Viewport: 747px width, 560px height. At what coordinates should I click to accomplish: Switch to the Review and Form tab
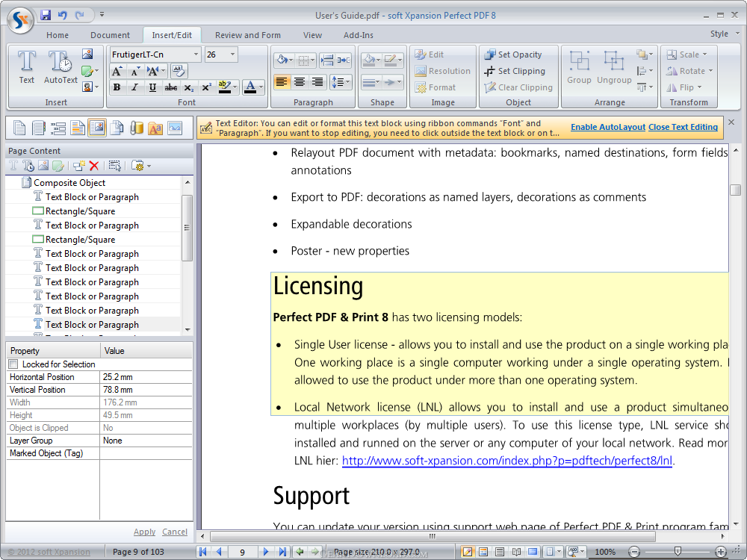point(247,35)
